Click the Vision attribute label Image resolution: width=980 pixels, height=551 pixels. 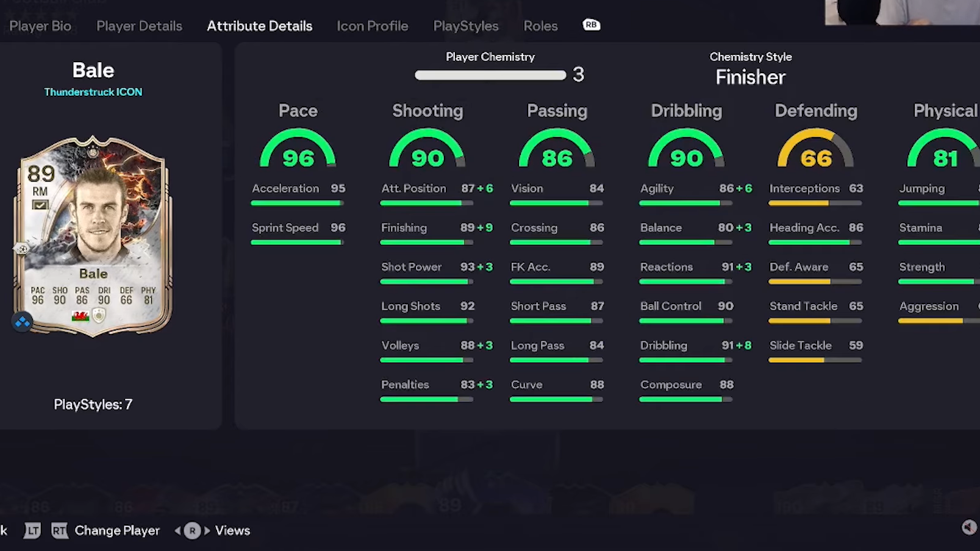click(527, 189)
